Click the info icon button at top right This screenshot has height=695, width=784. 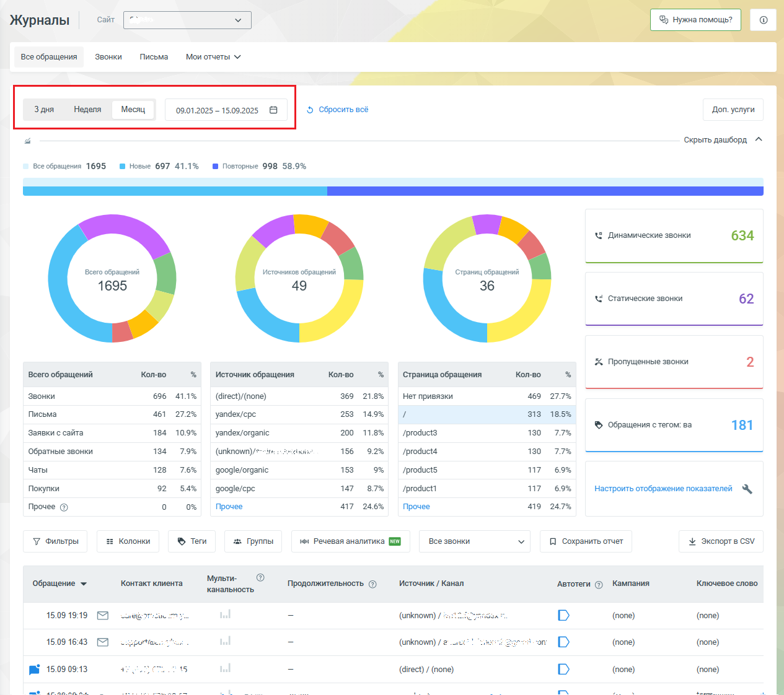pyautogui.click(x=763, y=20)
